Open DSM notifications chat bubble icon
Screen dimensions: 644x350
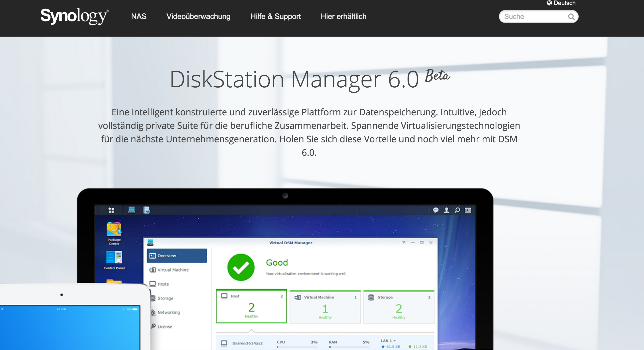tap(436, 210)
